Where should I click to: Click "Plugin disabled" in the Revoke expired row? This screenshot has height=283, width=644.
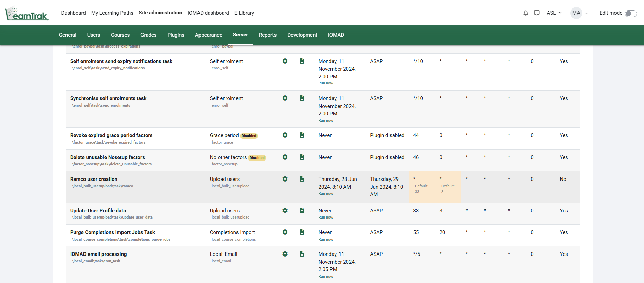coord(387,135)
